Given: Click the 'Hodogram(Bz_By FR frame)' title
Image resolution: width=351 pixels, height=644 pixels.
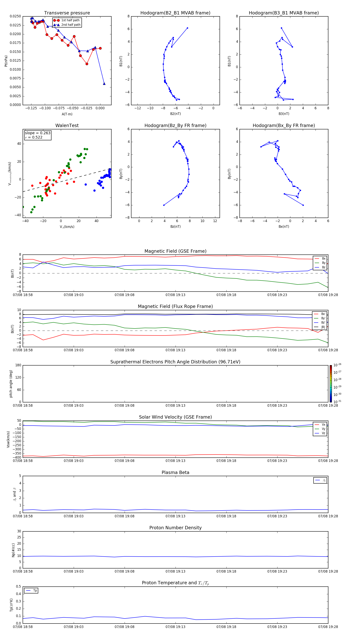Looking at the screenshot, I should tap(175, 125).
